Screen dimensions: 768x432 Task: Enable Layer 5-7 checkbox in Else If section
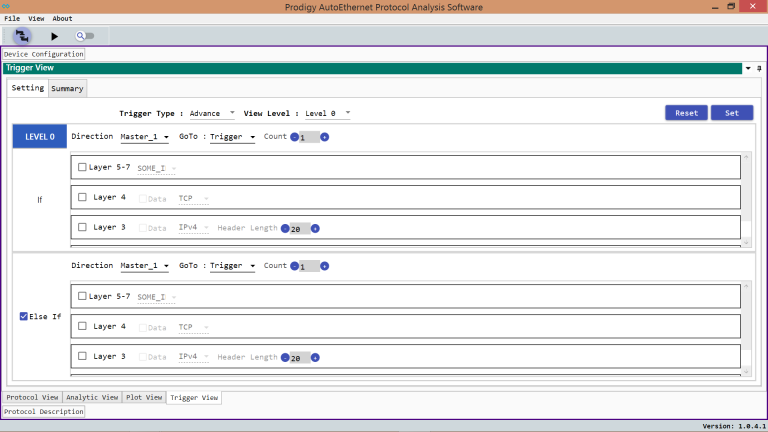coord(82,296)
